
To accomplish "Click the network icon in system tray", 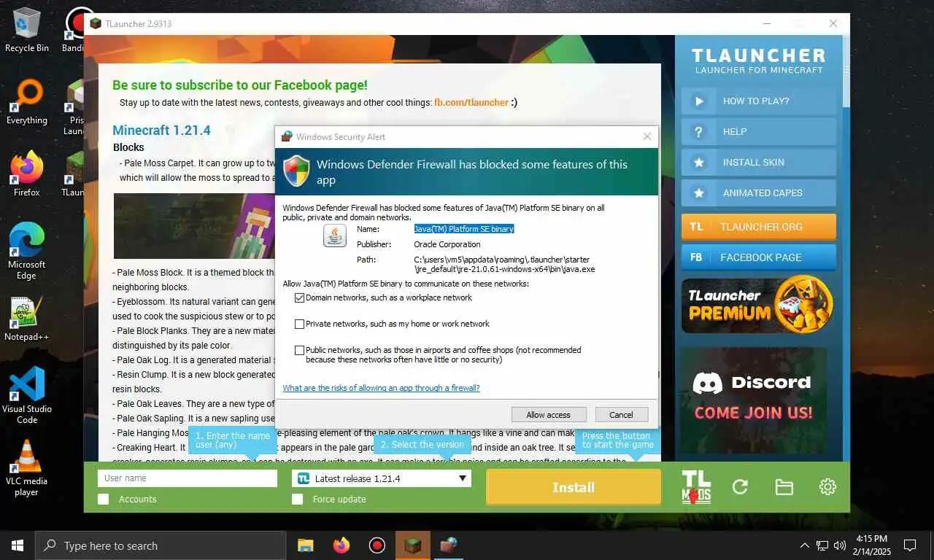I will coord(822,545).
